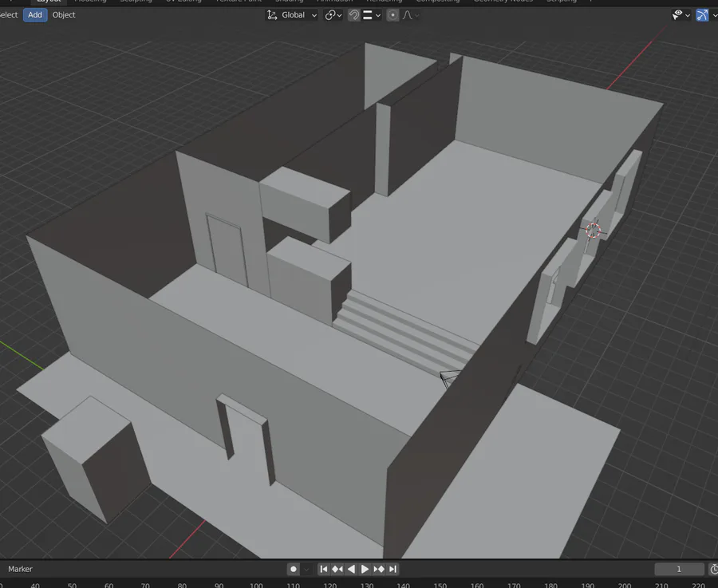Select the standalone cube outside the building
The width and height of the screenshot is (718, 588).
[95, 458]
